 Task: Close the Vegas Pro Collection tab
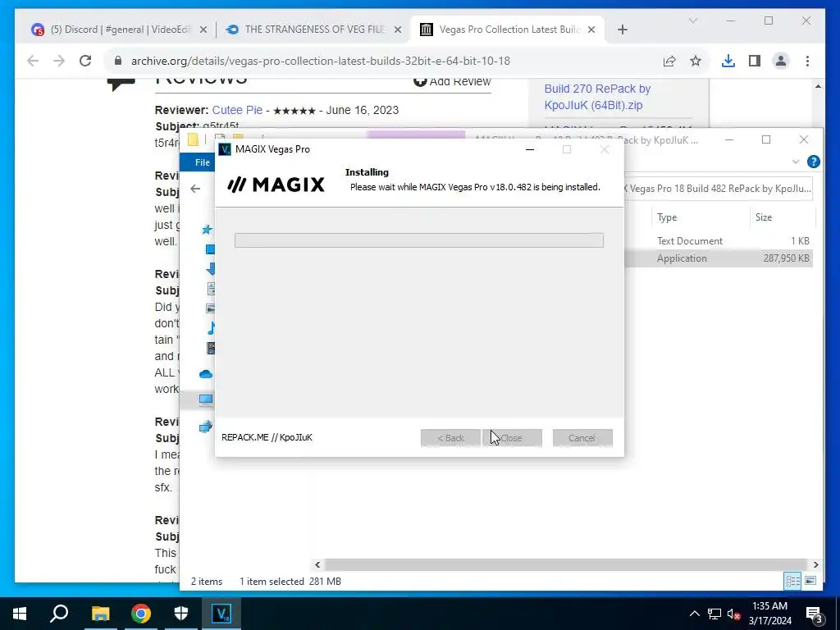pyautogui.click(x=591, y=30)
